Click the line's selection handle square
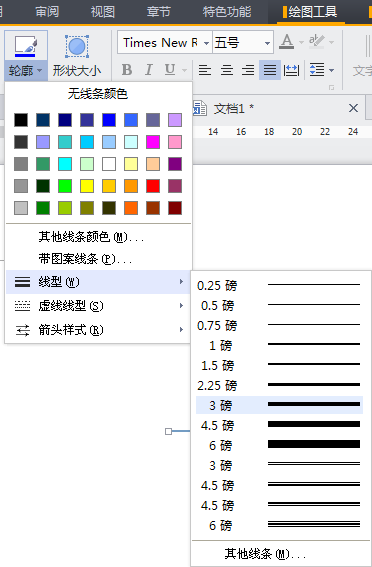 168,431
